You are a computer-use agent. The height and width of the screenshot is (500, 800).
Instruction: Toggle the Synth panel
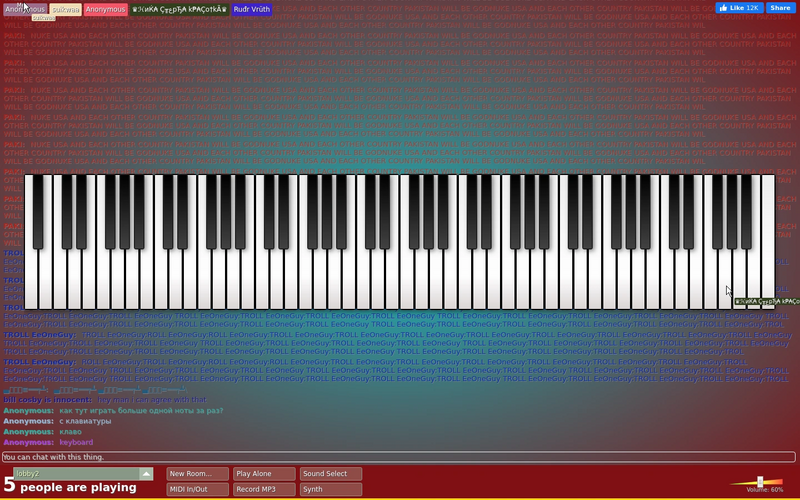pyautogui.click(x=331, y=489)
